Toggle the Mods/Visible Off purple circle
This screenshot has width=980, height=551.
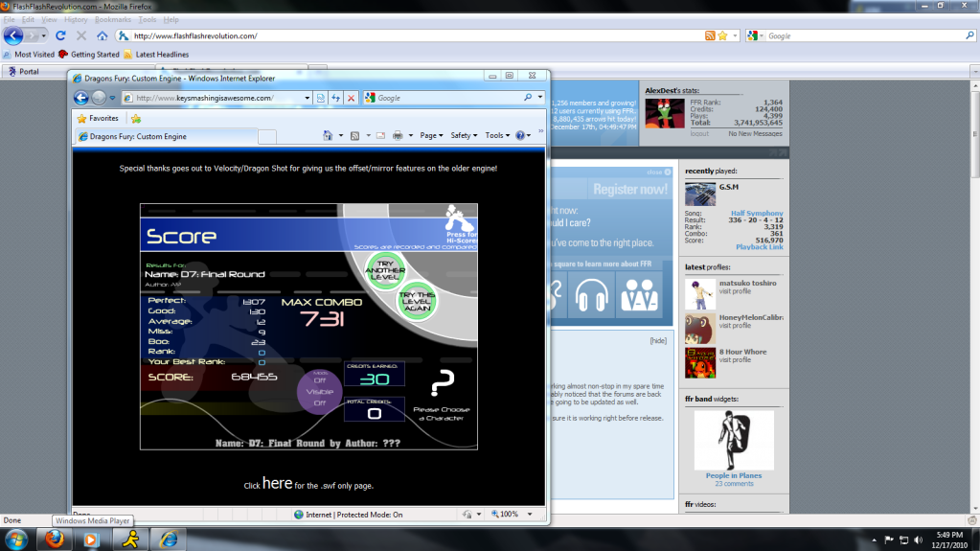pos(320,390)
